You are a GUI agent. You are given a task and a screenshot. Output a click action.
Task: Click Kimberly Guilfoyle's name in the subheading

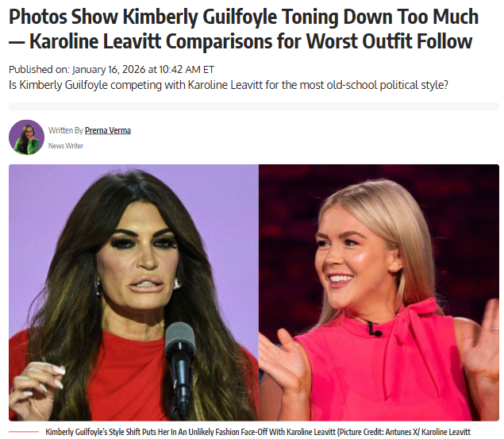point(63,85)
